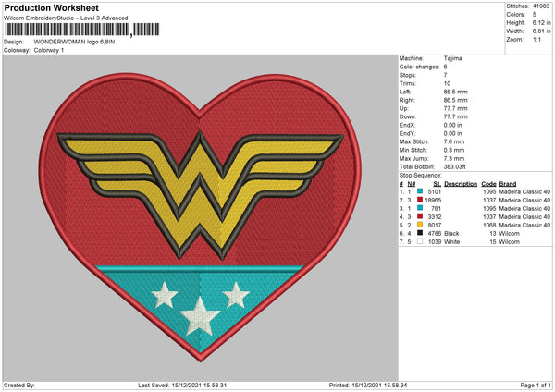Click the yellow swatch beside 8017 stitches
The height and width of the screenshot is (392, 555).
[x=420, y=225]
